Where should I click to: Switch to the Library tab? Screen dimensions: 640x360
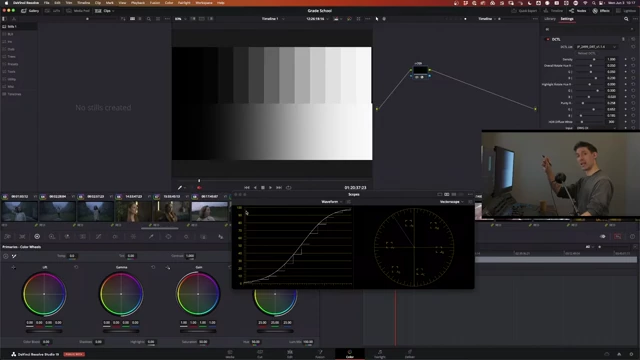point(550,19)
